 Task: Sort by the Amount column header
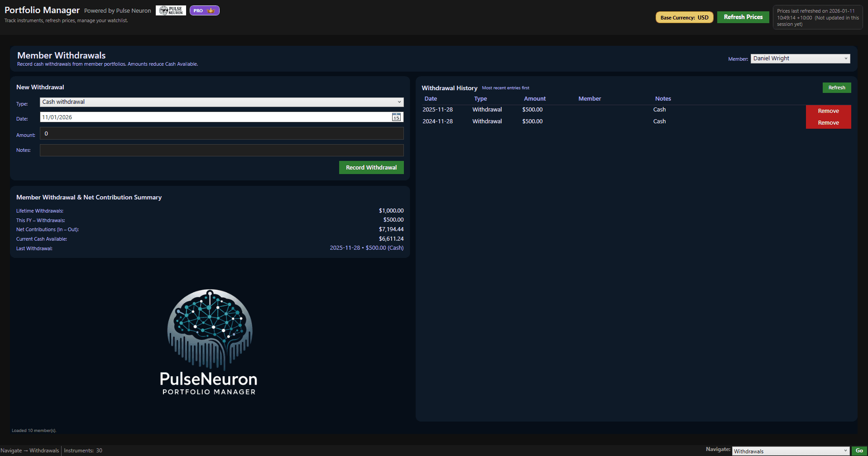click(x=535, y=99)
